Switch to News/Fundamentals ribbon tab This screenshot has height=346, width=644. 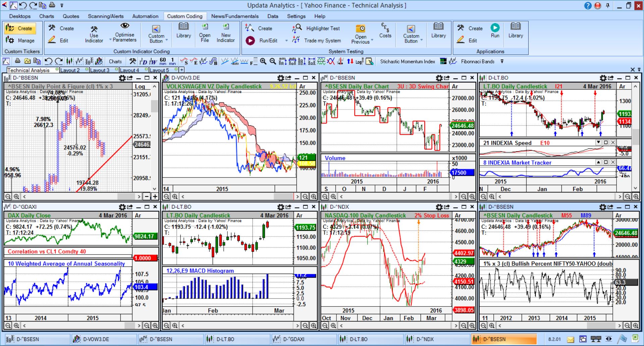(x=235, y=16)
